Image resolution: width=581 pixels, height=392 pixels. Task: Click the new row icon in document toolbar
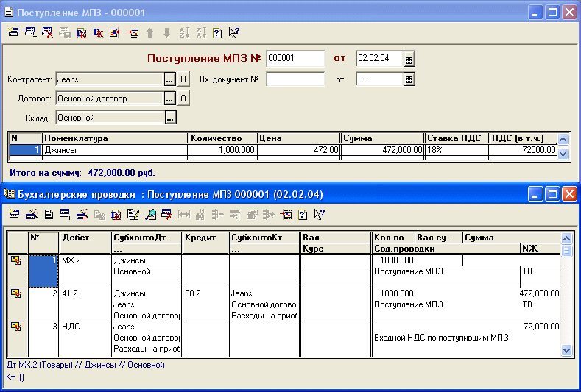coord(14,32)
